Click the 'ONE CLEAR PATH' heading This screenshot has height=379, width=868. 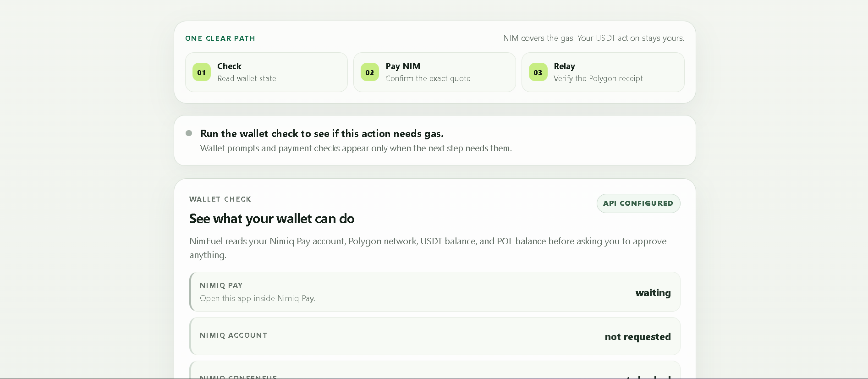coord(220,38)
